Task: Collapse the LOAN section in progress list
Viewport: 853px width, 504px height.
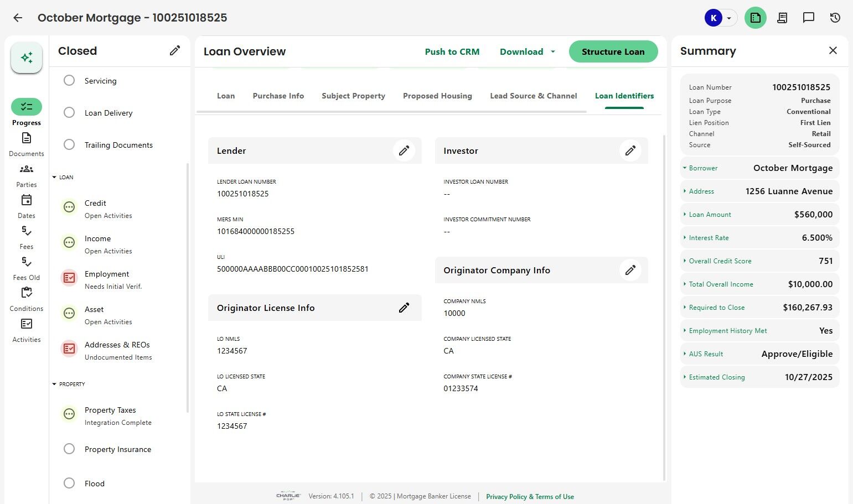Action: click(x=54, y=178)
